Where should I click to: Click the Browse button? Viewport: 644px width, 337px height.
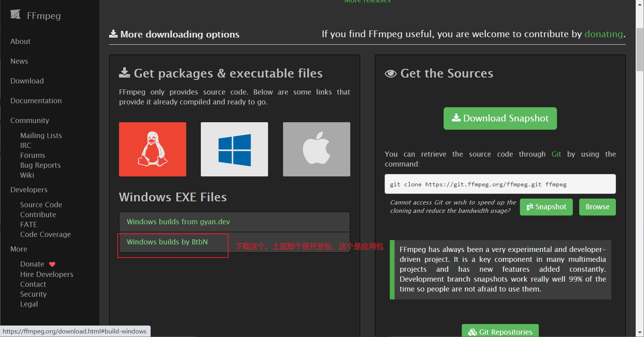(597, 207)
